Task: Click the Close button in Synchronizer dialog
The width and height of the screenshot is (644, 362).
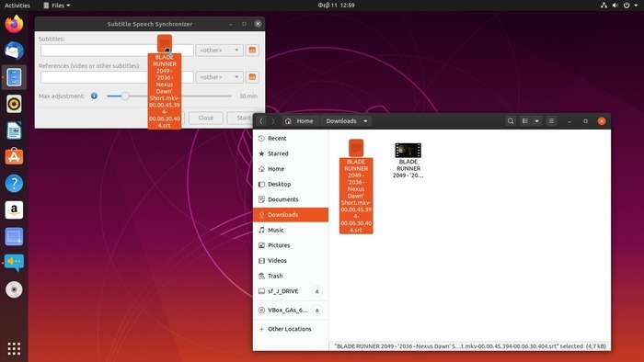Action: (x=206, y=118)
